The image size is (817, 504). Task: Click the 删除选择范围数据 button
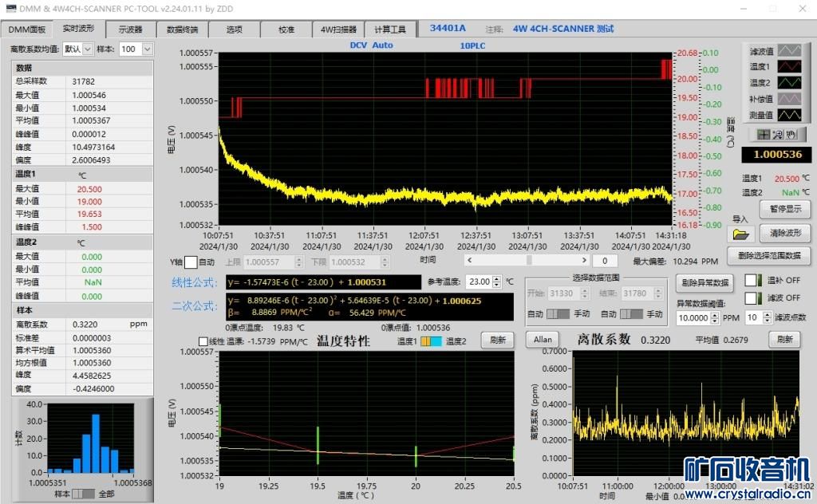pyautogui.click(x=769, y=255)
